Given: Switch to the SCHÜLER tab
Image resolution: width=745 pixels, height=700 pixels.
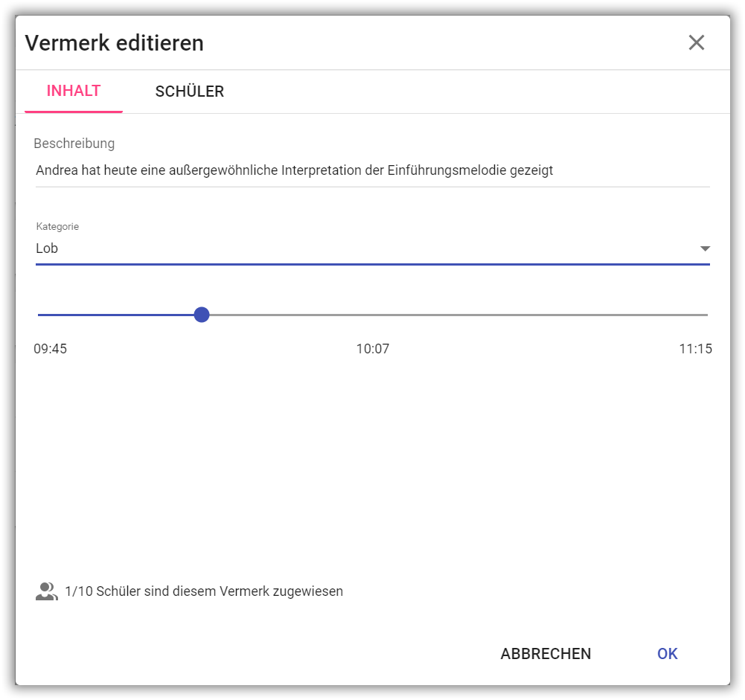Looking at the screenshot, I should (x=190, y=91).
